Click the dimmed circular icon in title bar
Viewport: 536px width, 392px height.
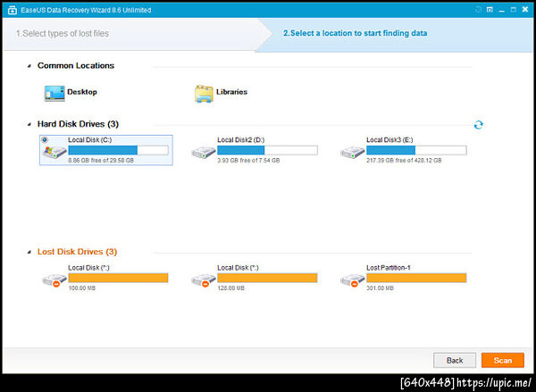tap(478, 10)
